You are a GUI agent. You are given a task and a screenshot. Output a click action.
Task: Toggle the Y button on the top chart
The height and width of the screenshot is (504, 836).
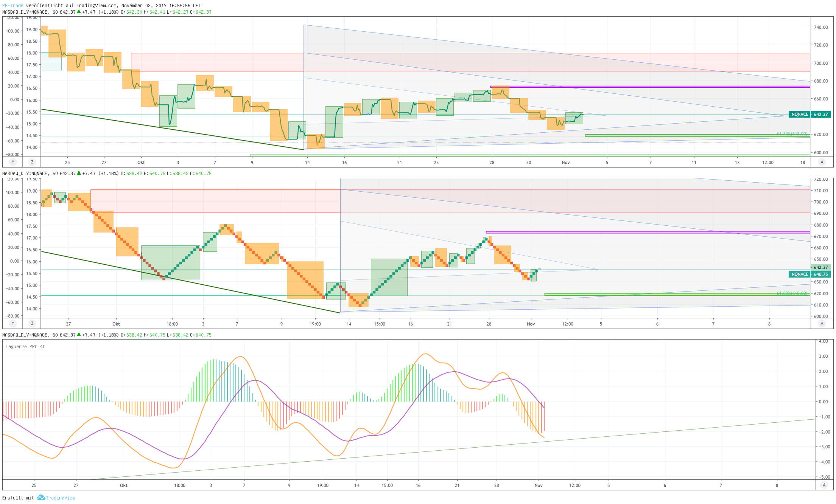coord(13,162)
